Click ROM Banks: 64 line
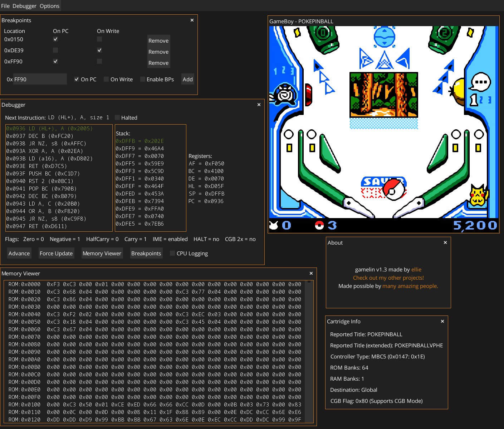Screen dimensions: 504x429 (x=349, y=367)
